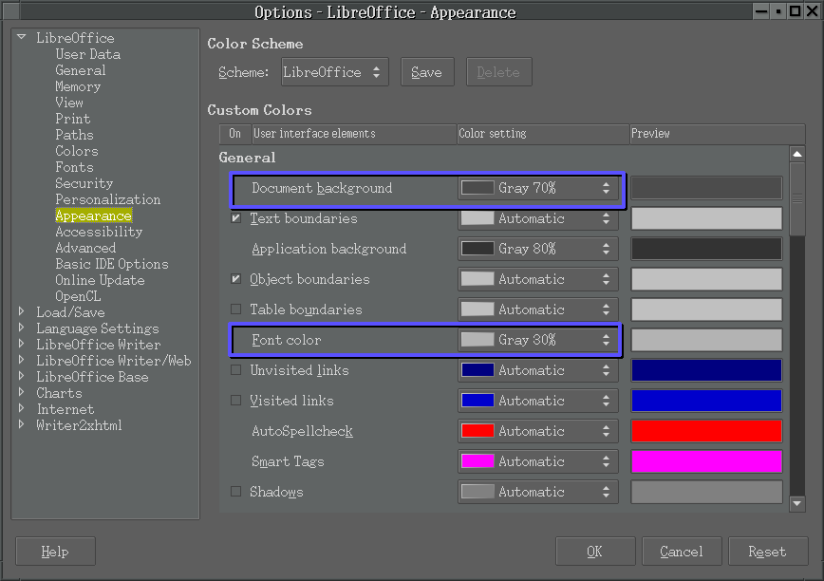This screenshot has width=824, height=581.
Task: Open the Scheme dropdown
Action: tap(334, 72)
